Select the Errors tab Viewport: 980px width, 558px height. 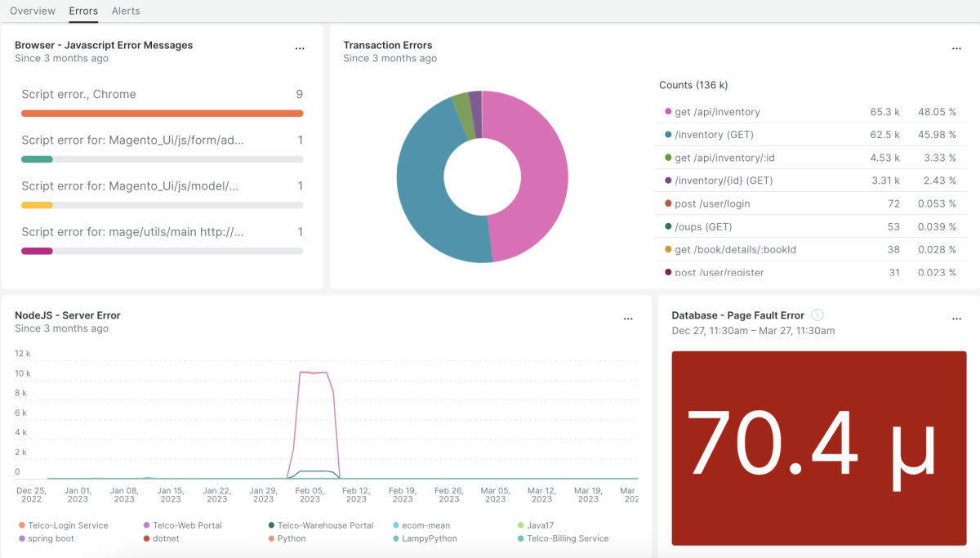[83, 11]
